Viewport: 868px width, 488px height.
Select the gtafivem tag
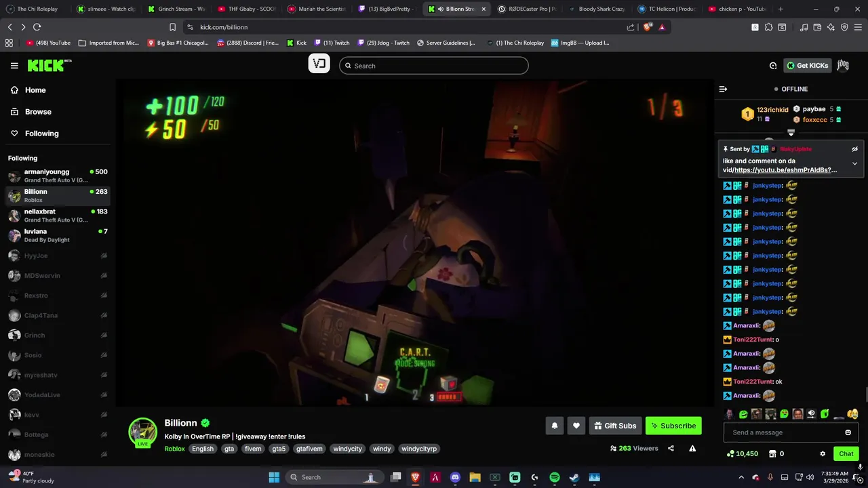click(x=309, y=449)
